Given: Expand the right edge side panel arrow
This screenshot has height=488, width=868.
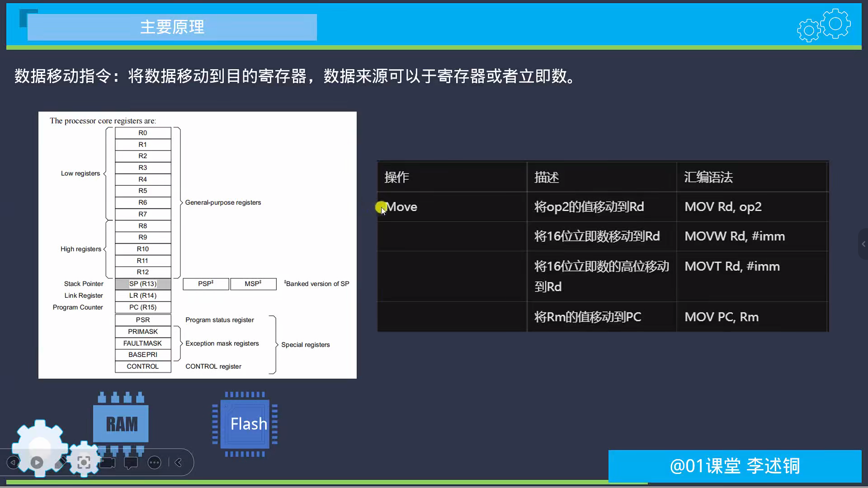Looking at the screenshot, I should click(x=863, y=244).
